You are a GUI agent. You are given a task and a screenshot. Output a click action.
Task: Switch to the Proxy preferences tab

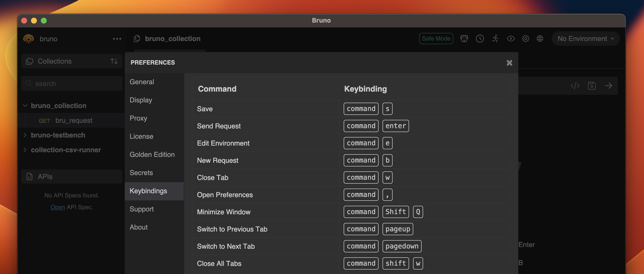pos(138,118)
